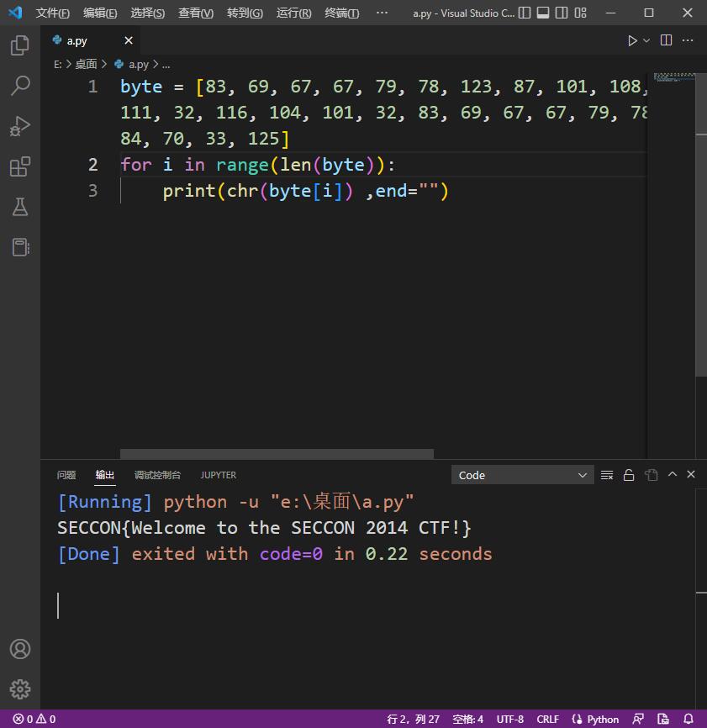The image size is (707, 728).
Task: Click the print statement on line 3
Action: tap(305, 191)
